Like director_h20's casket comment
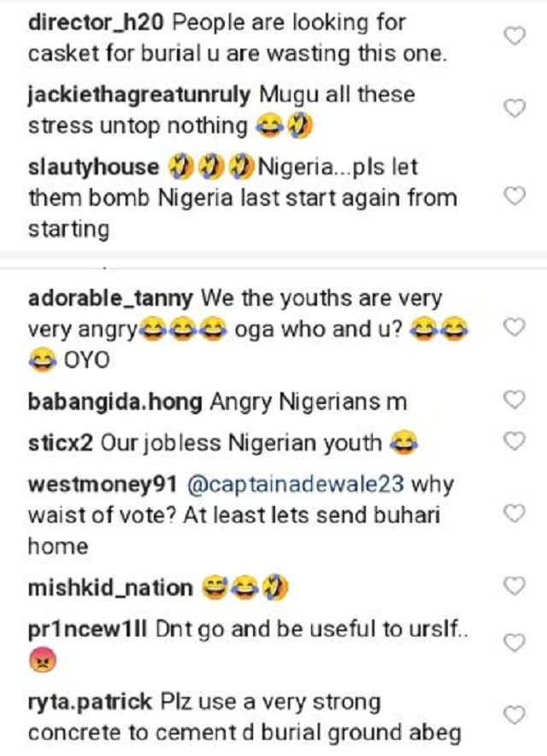Image resolution: width=547 pixels, height=756 pixels. click(x=513, y=35)
